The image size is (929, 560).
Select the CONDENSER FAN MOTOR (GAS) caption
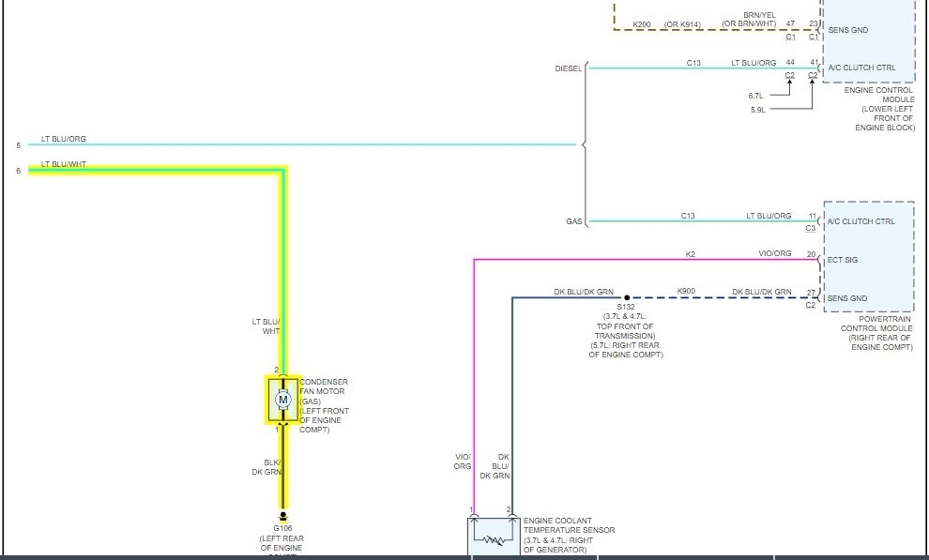pyautogui.click(x=324, y=405)
